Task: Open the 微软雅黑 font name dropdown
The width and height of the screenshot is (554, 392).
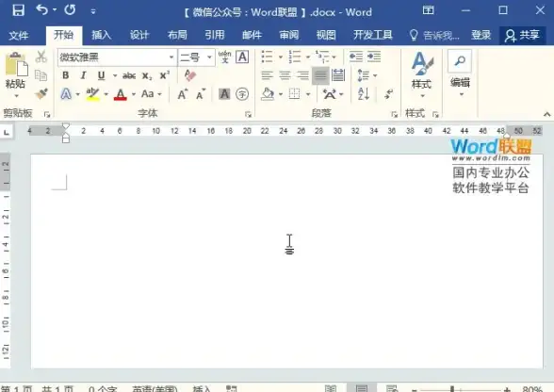Action: [x=171, y=57]
